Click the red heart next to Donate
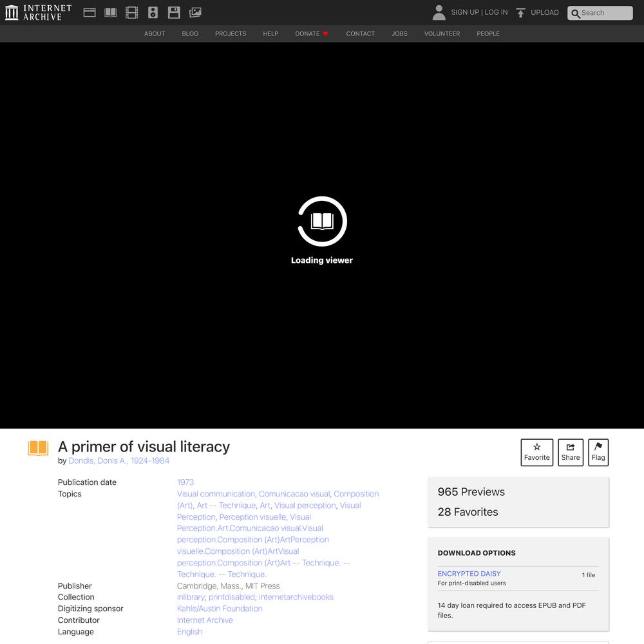 (x=326, y=33)
